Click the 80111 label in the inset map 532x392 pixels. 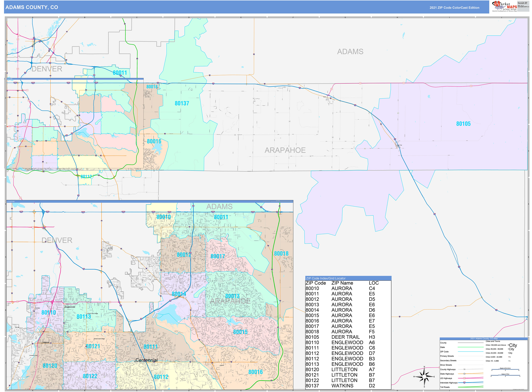(151, 347)
